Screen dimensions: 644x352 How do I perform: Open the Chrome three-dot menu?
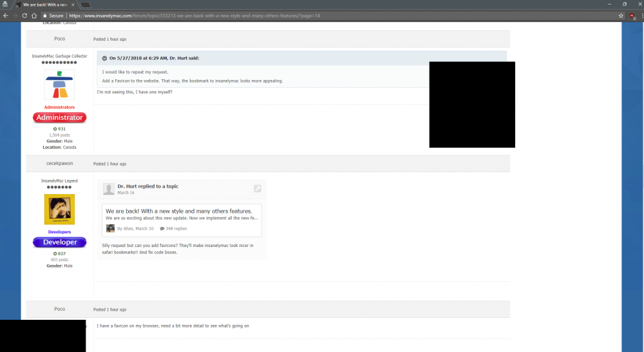pos(641,15)
